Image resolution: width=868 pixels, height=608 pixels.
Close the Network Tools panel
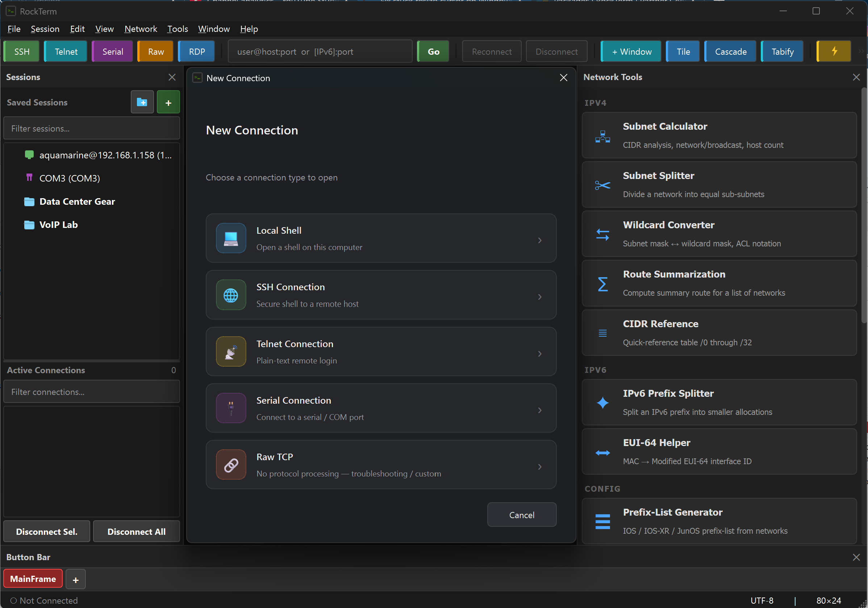coord(856,77)
